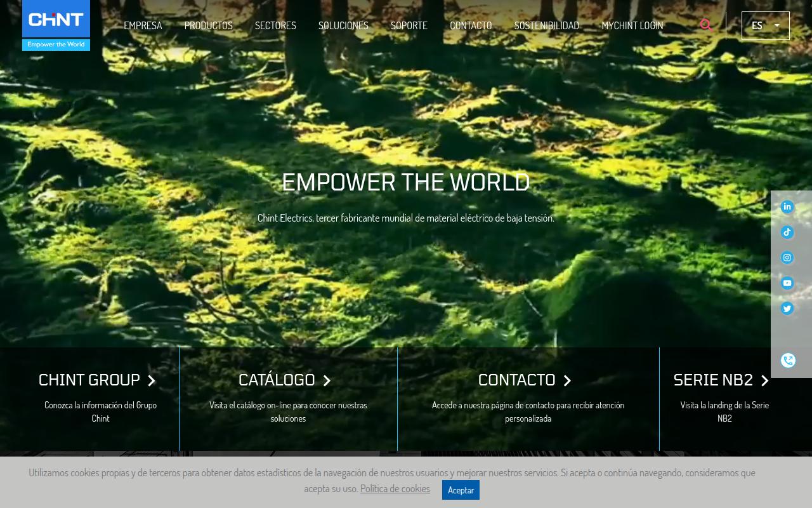Open the ES language dropdown

tap(766, 26)
